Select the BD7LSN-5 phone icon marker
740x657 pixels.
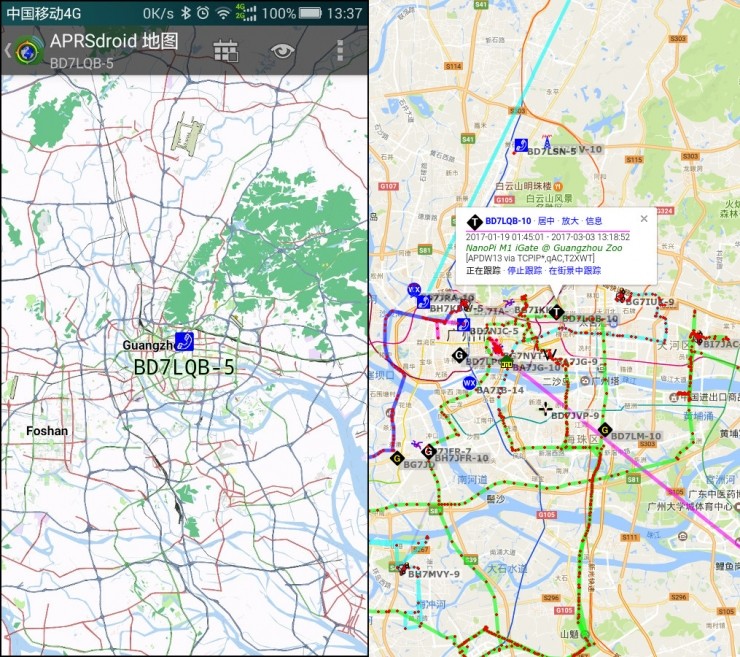tap(521, 145)
